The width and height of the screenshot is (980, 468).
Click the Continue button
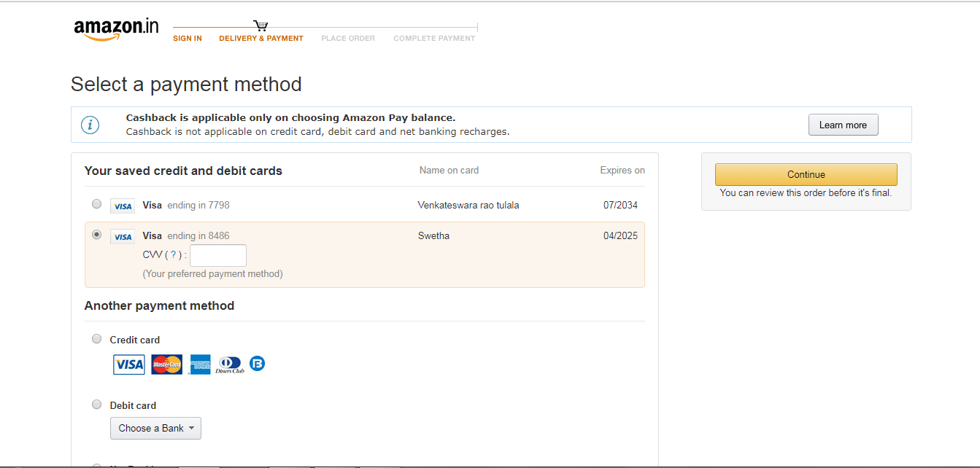click(806, 174)
